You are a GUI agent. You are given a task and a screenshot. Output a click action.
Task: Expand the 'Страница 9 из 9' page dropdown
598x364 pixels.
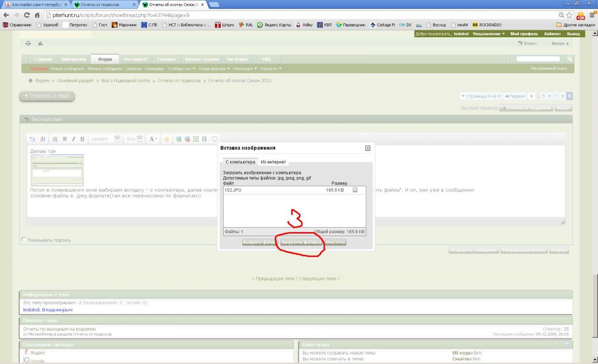point(480,96)
